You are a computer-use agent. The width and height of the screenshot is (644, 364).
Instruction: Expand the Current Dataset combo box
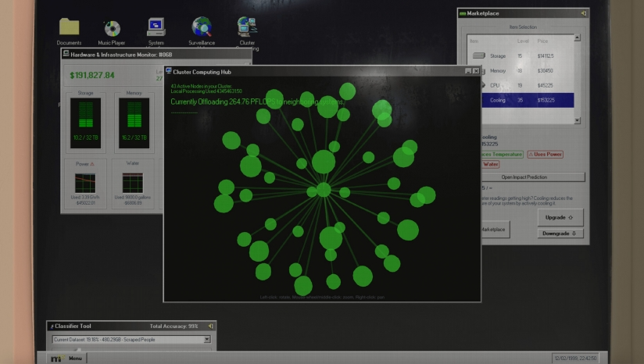[x=131, y=339]
